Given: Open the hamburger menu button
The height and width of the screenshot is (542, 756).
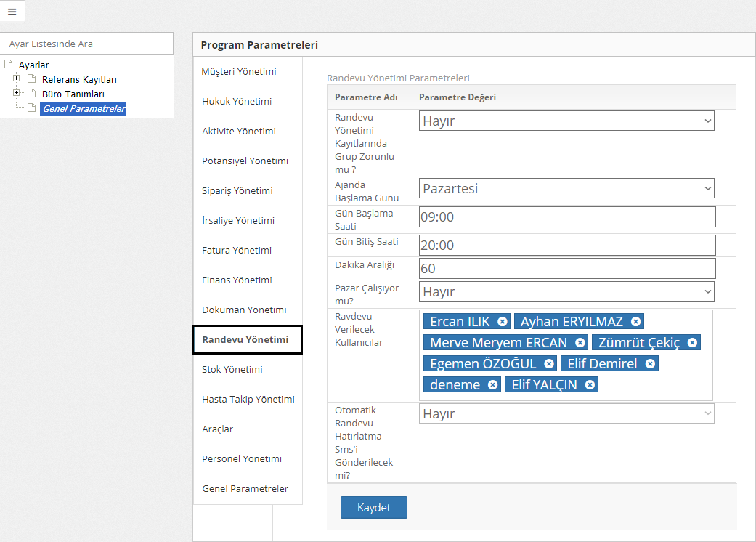Looking at the screenshot, I should 12,12.
